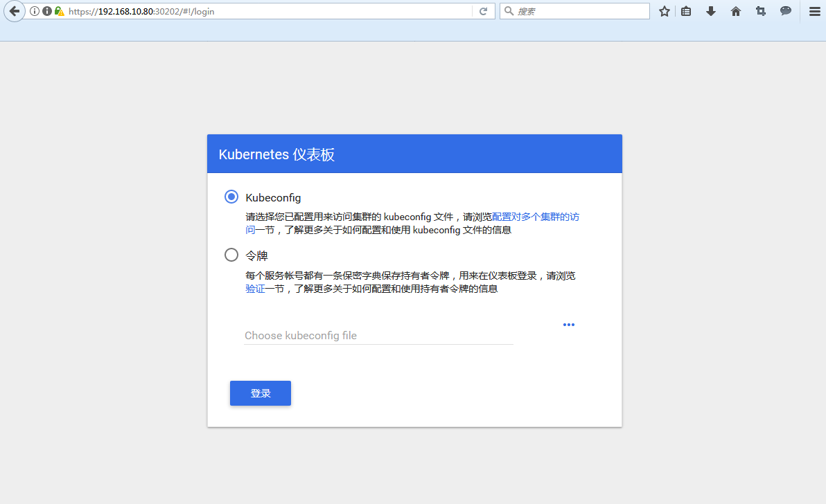Click the chat bubble icon in toolbar
This screenshot has height=504, width=826.
tap(786, 11)
